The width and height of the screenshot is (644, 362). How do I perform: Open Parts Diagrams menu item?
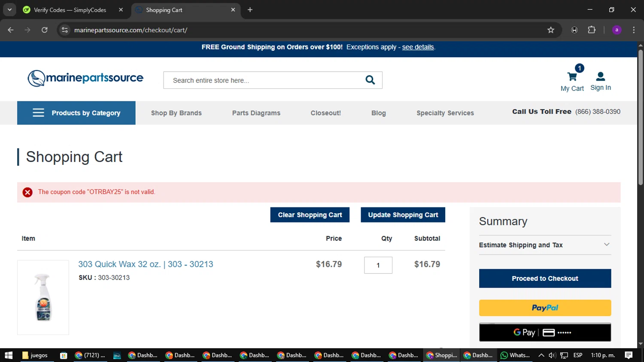256,113
